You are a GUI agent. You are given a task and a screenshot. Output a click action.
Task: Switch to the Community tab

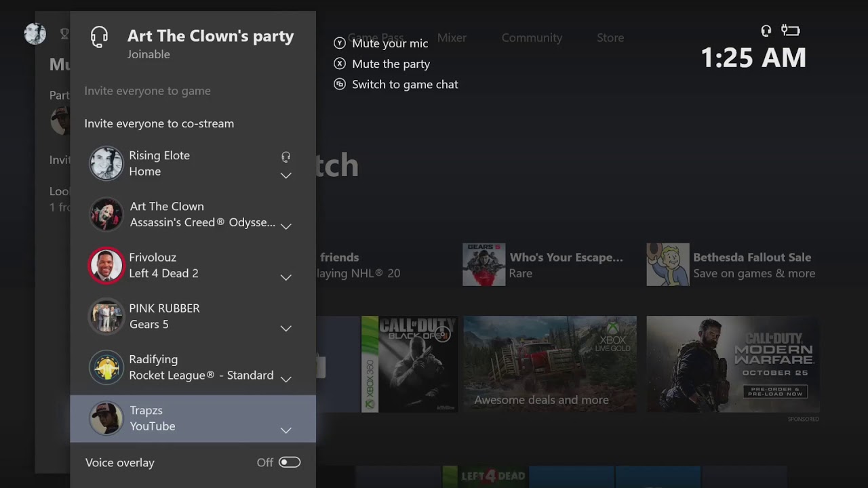point(532,38)
